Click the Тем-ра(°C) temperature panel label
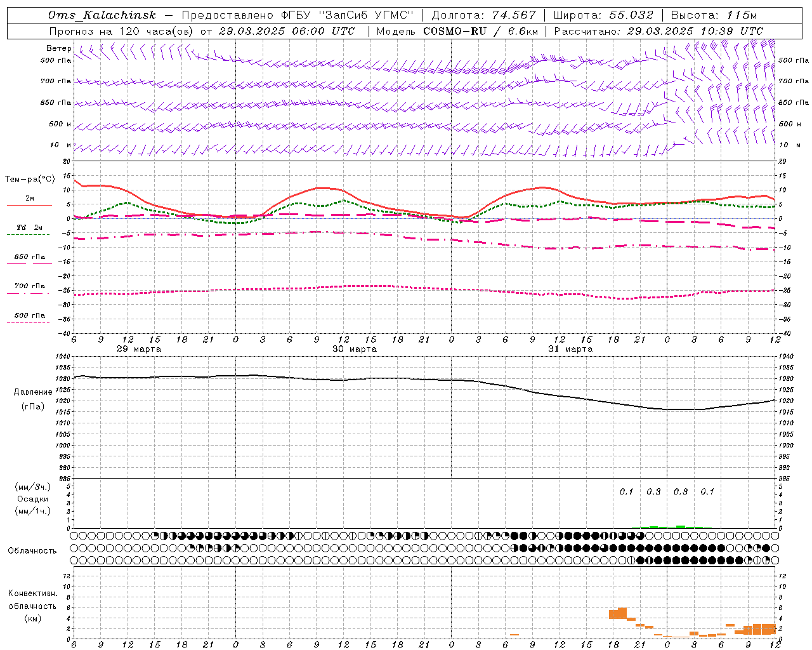This screenshot has height=650, width=812. point(30,180)
